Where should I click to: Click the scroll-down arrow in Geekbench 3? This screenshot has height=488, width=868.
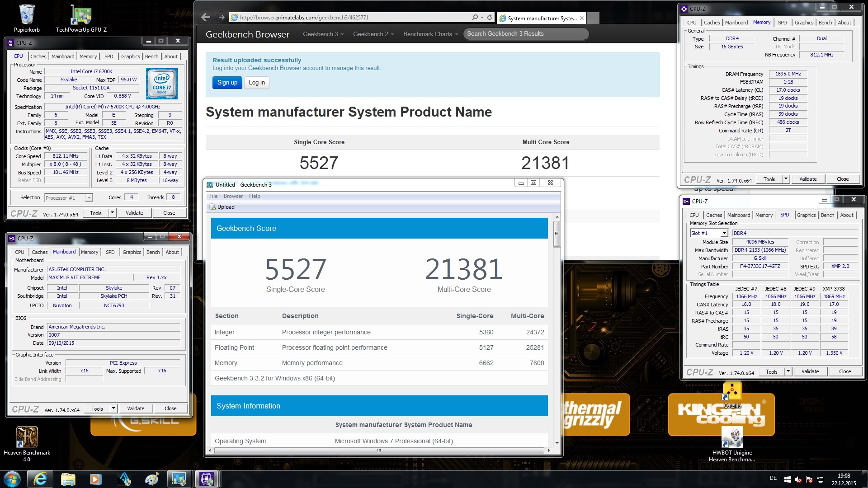[x=557, y=443]
